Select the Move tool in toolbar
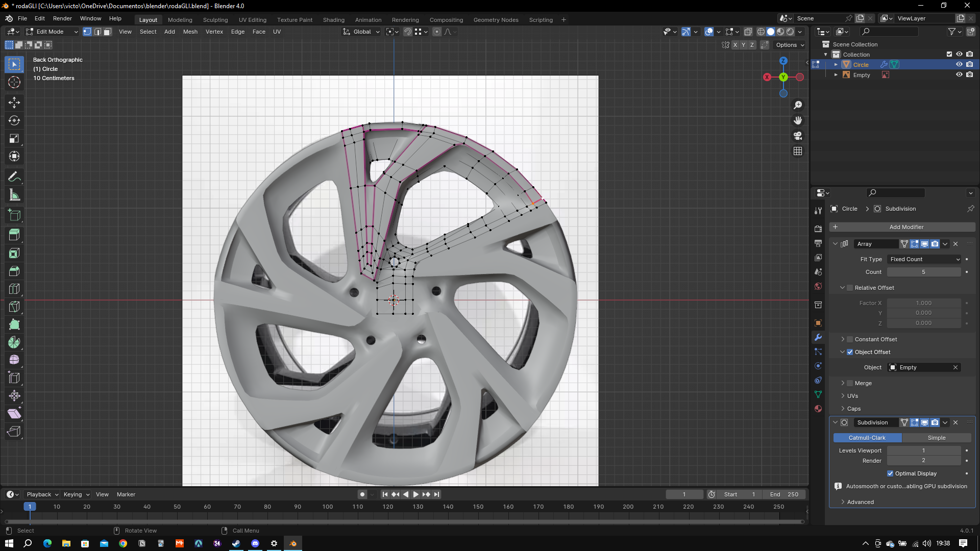Image resolution: width=980 pixels, height=551 pixels. [x=14, y=103]
